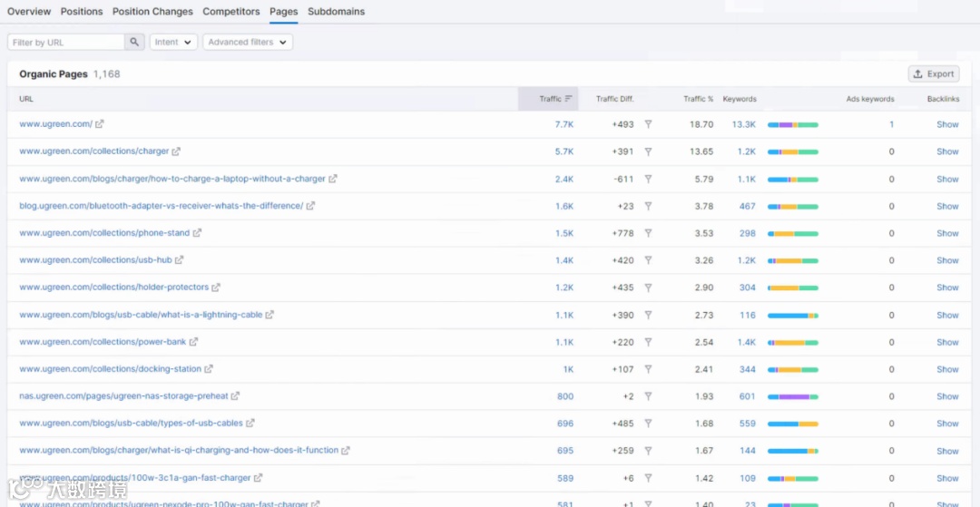Click filter funnel icon in collections/charger row
This screenshot has width=980, height=507.
point(648,151)
